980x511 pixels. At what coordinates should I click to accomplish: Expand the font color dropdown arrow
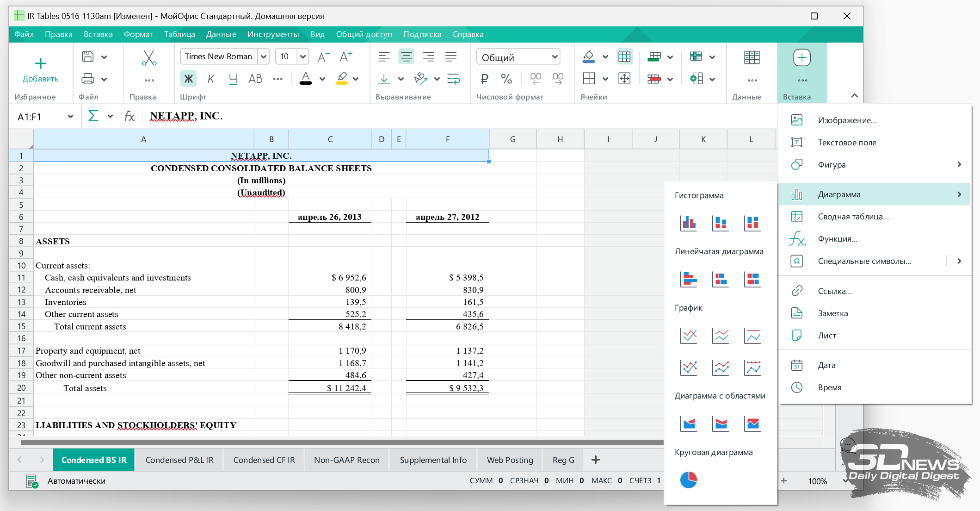322,79
